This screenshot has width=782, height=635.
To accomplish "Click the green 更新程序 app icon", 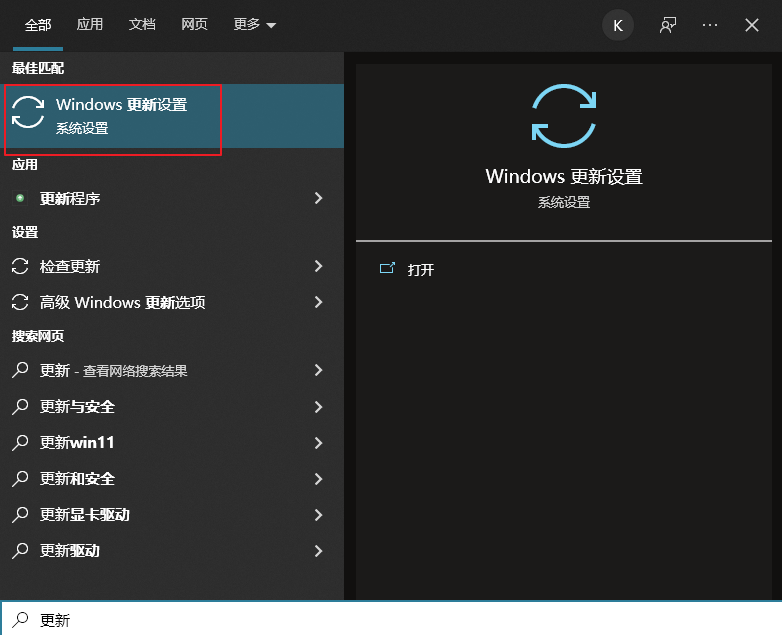I will (20, 198).
